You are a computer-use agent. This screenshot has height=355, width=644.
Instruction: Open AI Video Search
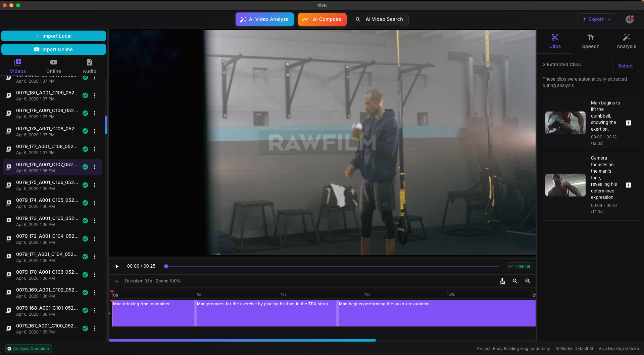[x=379, y=19]
